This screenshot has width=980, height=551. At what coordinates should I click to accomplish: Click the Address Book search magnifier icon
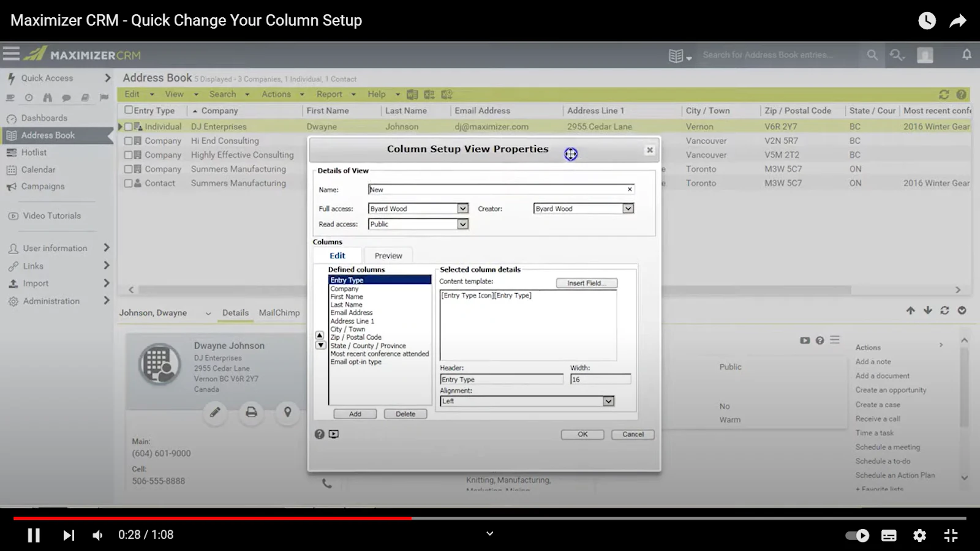pos(872,54)
